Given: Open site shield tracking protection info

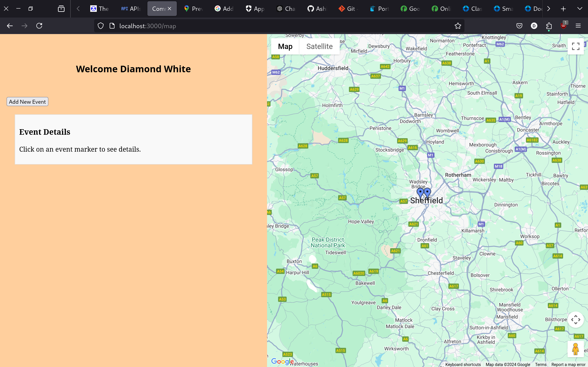Looking at the screenshot, I should coord(100,26).
